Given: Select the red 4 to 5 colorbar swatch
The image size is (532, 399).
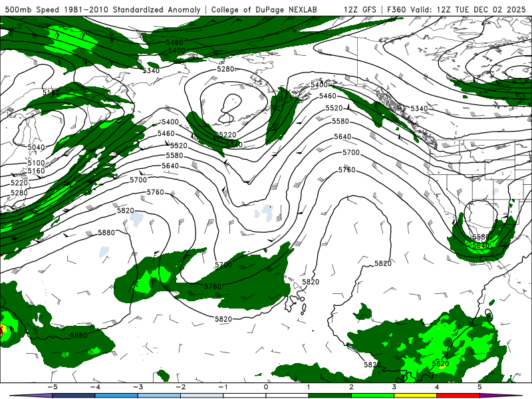Looking at the screenshot, I should 458,396.
